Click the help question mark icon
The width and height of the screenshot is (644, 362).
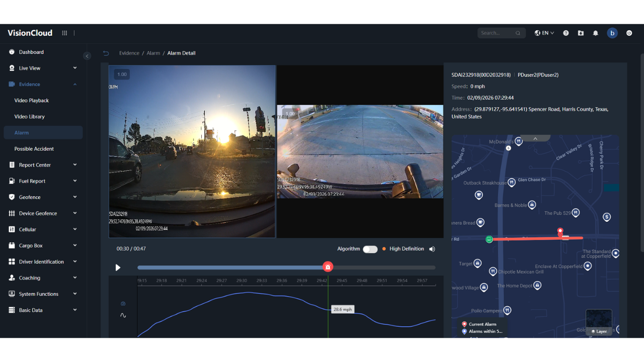(x=566, y=33)
